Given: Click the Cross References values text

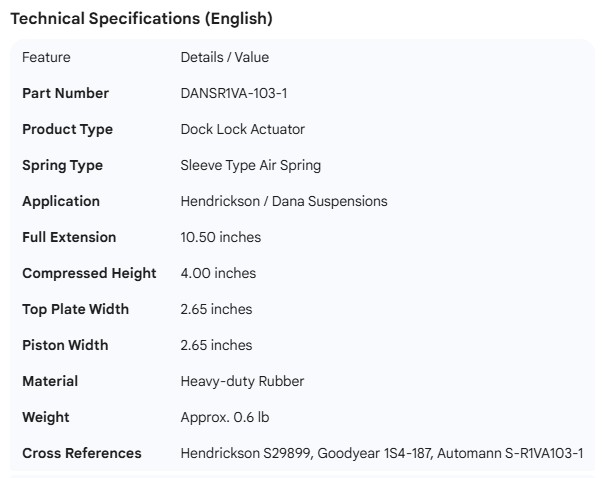Looking at the screenshot, I should [x=381, y=453].
